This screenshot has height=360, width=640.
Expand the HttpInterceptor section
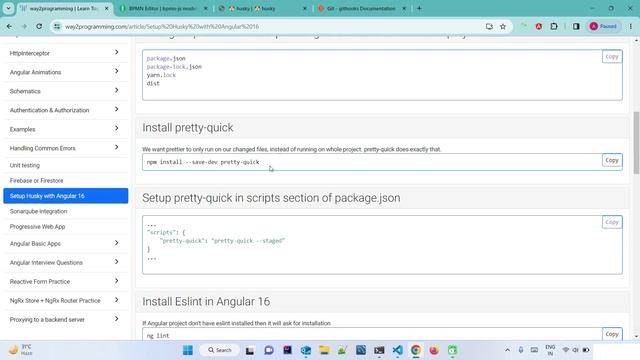tap(65, 53)
